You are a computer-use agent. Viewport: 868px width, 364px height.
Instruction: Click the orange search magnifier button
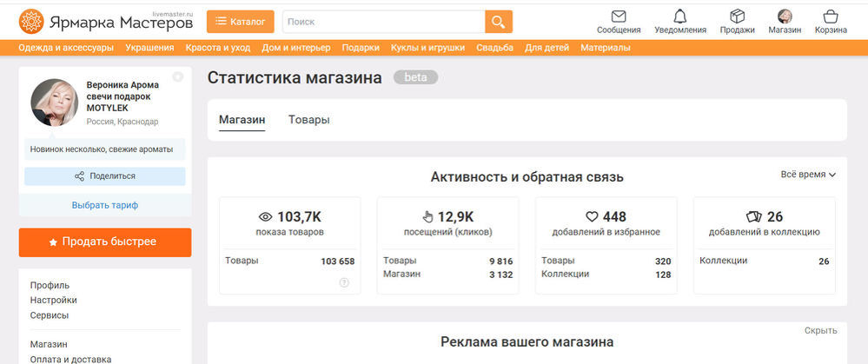pyautogui.click(x=499, y=22)
